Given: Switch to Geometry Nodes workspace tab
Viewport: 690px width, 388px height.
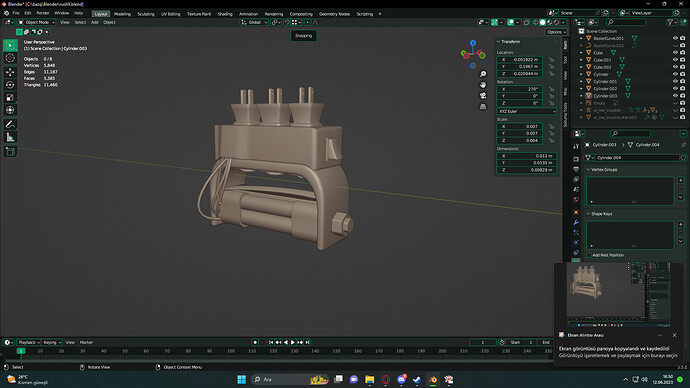Looking at the screenshot, I should coord(334,14).
